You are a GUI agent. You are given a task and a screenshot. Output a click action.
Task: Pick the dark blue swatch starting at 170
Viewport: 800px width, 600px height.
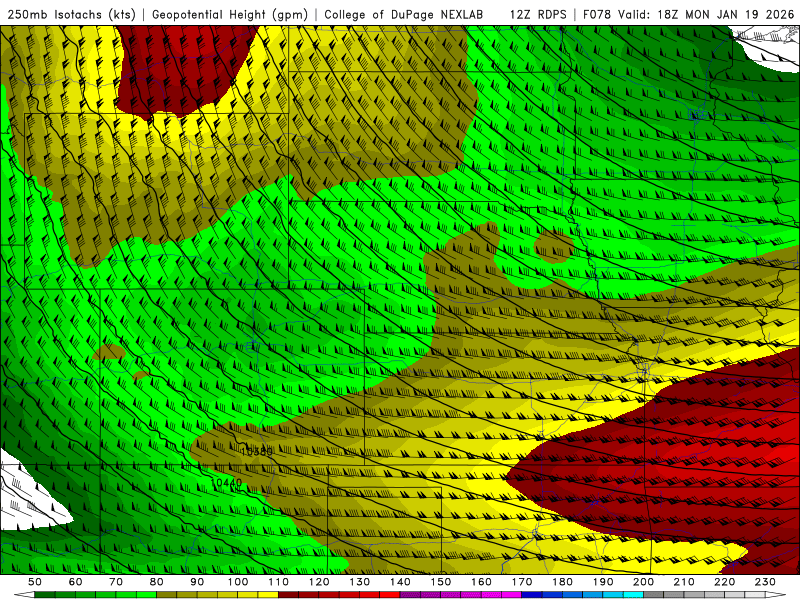(532, 595)
